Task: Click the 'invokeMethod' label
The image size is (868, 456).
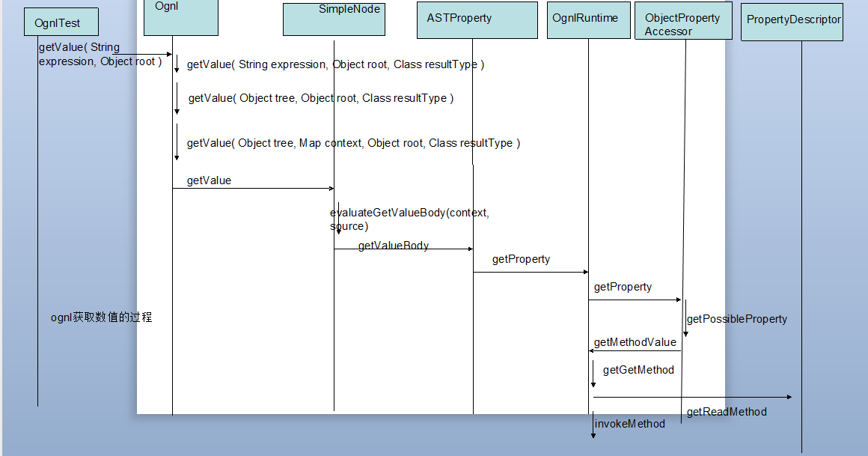Action: 630,423
